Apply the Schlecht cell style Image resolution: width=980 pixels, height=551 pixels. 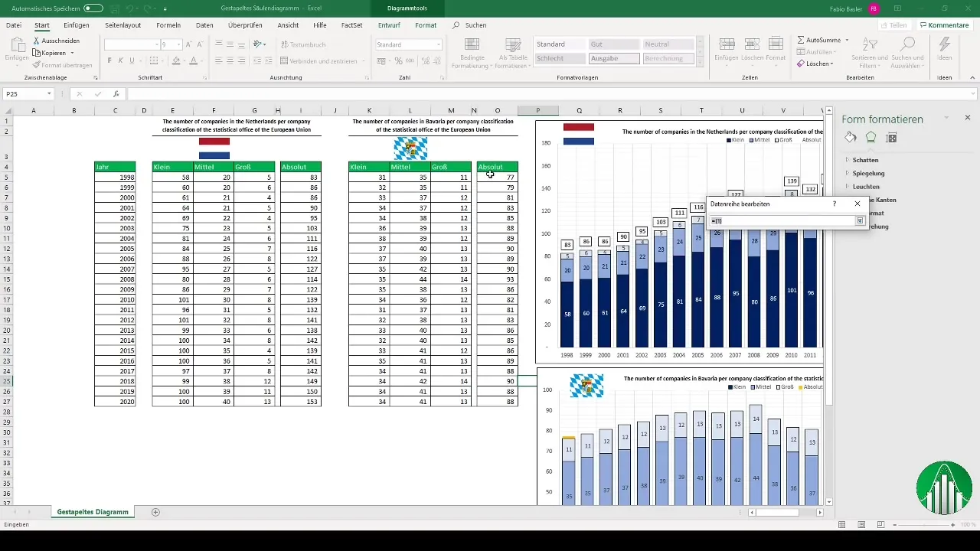(x=560, y=58)
